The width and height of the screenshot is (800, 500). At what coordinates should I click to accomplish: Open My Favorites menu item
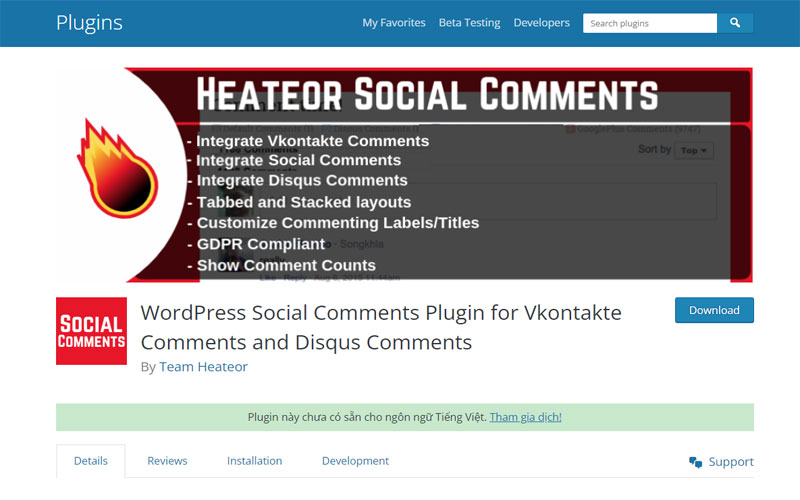[x=394, y=23]
